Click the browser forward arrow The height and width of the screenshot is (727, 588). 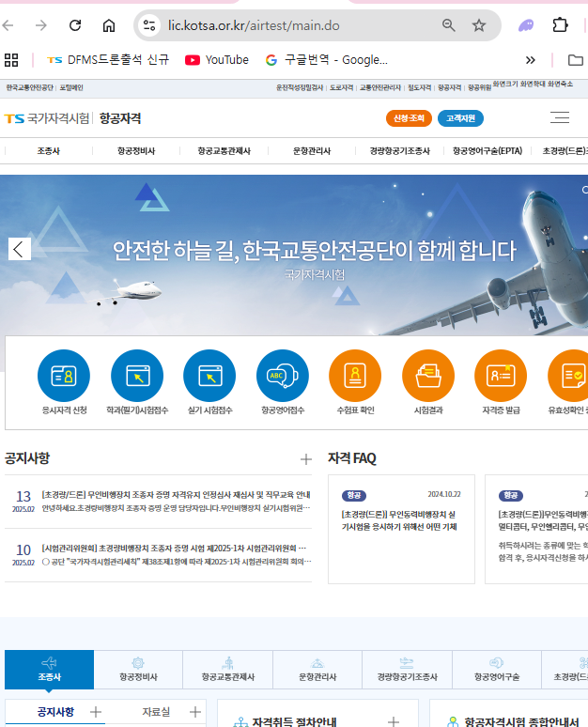[41, 25]
